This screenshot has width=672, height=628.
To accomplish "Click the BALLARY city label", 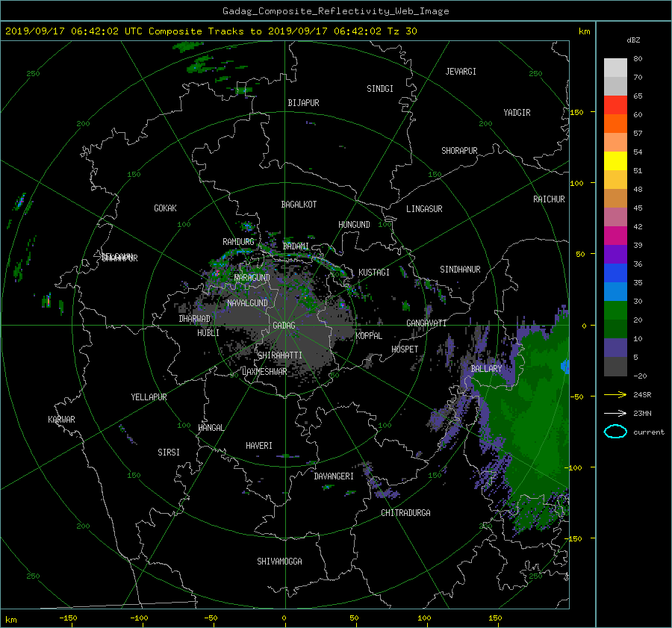I will (486, 369).
